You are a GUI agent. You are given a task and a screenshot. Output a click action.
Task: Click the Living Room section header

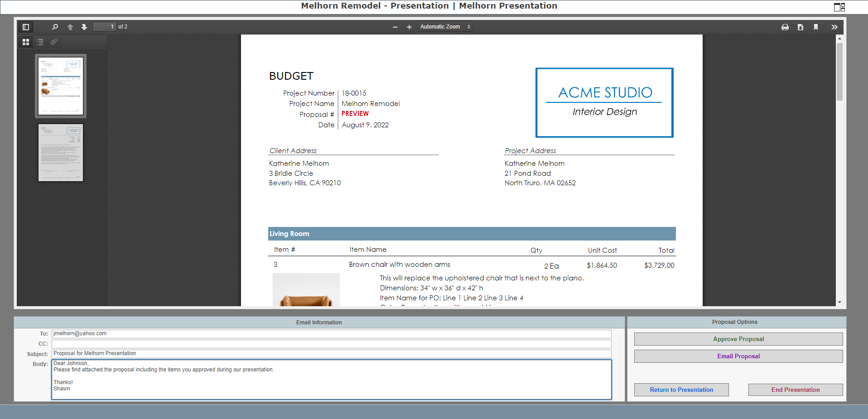(472, 234)
